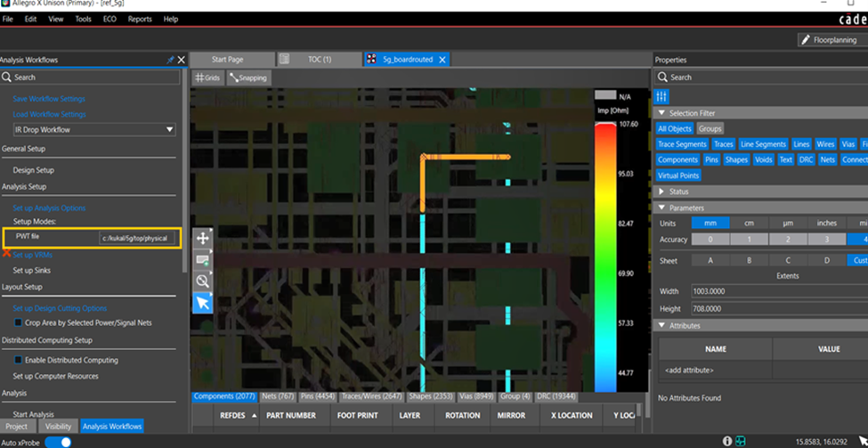Toggle Snapping in the canvas toolbar

[248, 78]
